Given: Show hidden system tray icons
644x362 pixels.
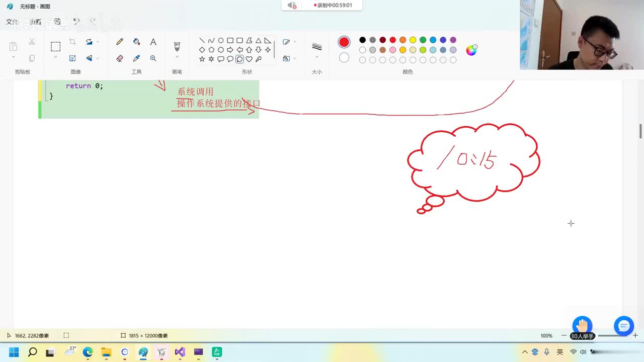Looking at the screenshot, I should pos(525,352).
